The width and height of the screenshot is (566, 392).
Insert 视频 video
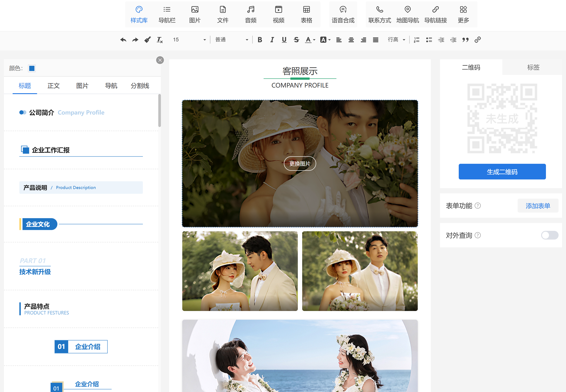(279, 15)
